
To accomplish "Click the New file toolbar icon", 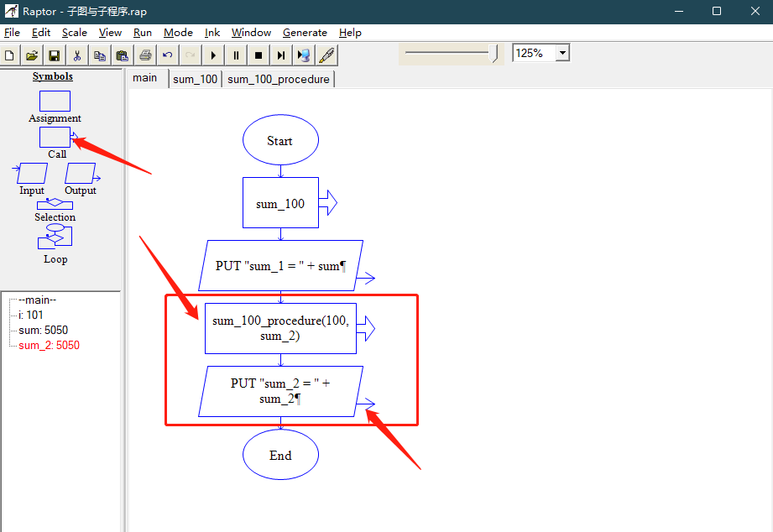I will pos(10,55).
